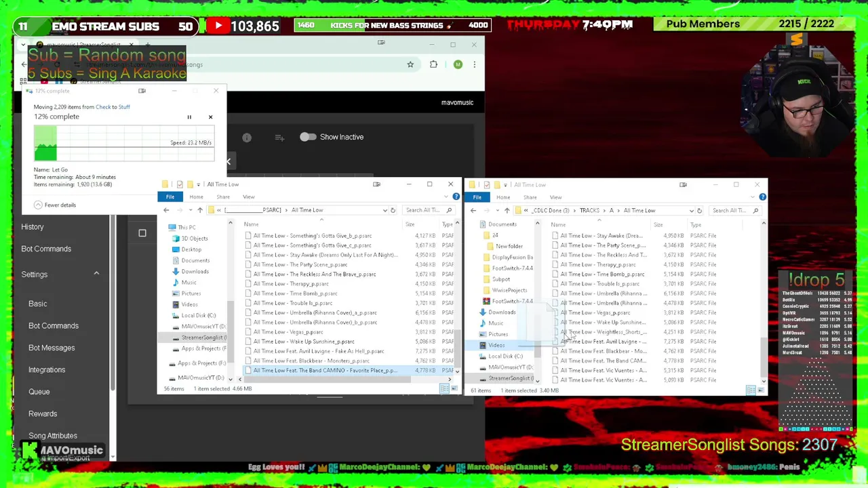Pause the file move operation
868x488 pixels.
pyautogui.click(x=189, y=117)
